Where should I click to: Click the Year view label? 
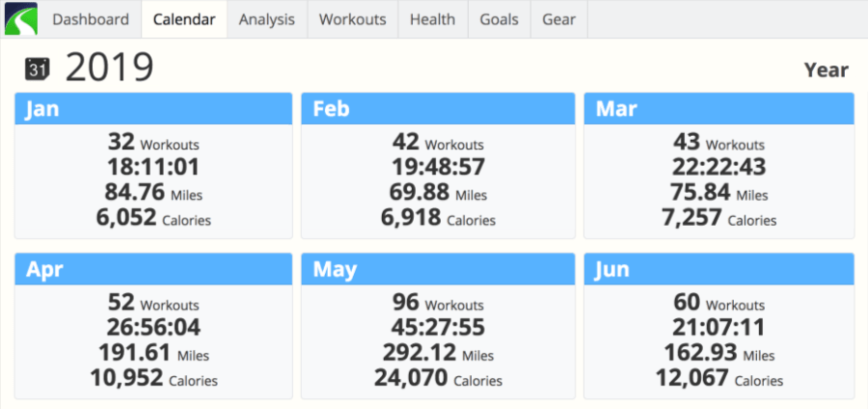pyautogui.click(x=826, y=70)
